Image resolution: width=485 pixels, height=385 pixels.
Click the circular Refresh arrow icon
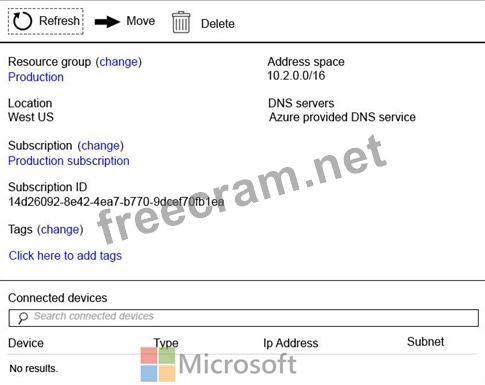22,21
